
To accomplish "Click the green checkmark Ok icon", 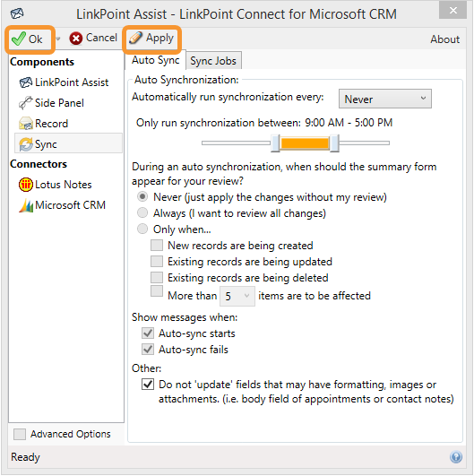I will (18, 39).
